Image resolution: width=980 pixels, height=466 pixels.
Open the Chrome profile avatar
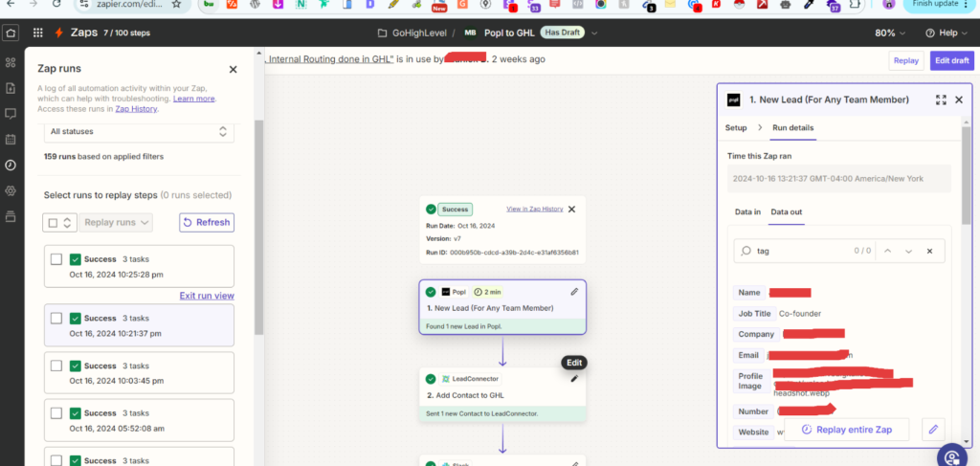tap(888, 4)
